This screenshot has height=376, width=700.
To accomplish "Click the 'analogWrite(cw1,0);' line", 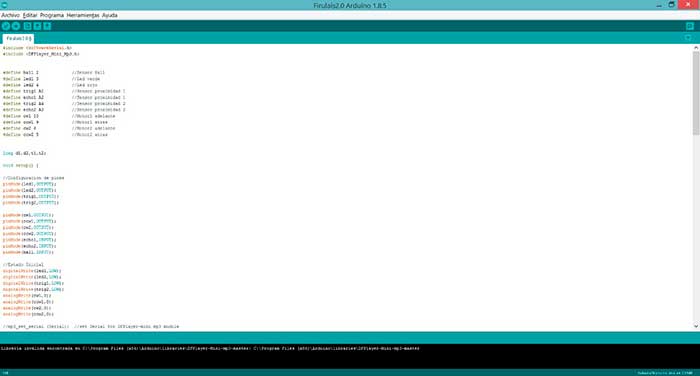I will (27, 296).
